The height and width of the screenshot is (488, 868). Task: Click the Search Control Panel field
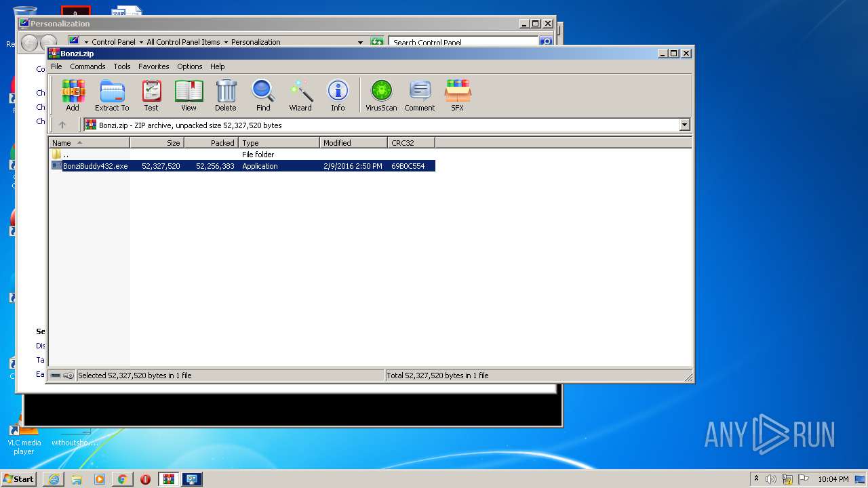point(464,42)
